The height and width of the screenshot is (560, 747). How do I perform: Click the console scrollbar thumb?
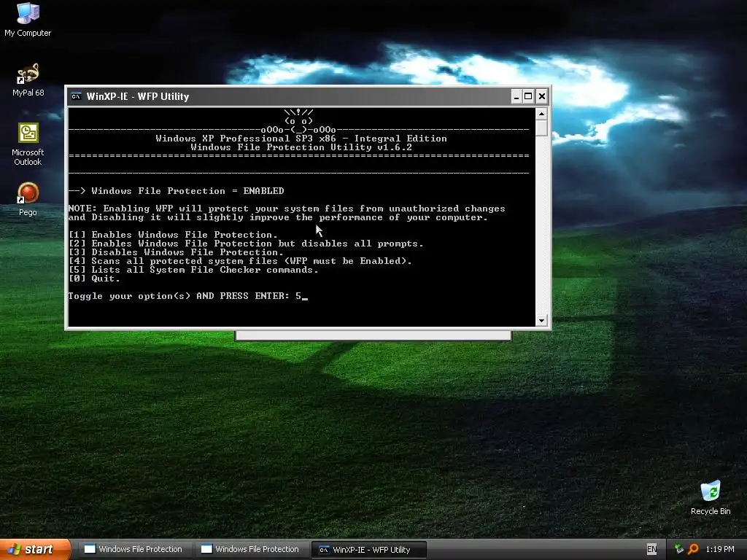tap(541, 128)
